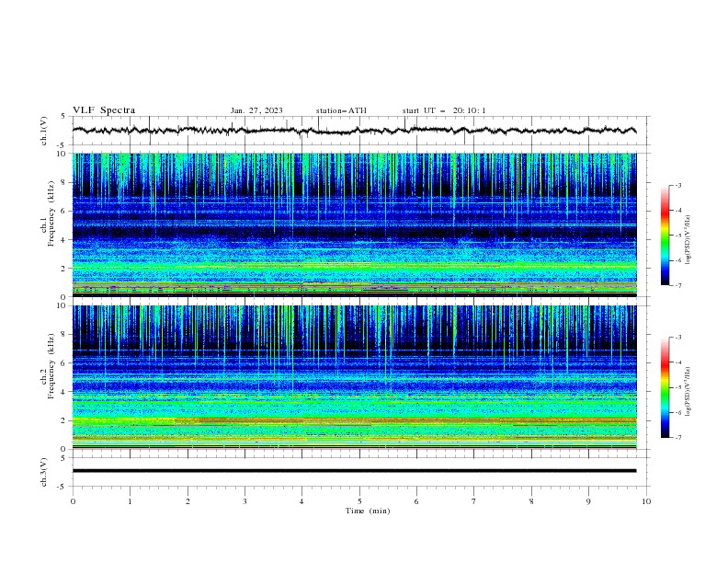This screenshot has width=728, height=563.
Task: Click the '-7' tick on ch.1 colorbar
Action: click(678, 285)
